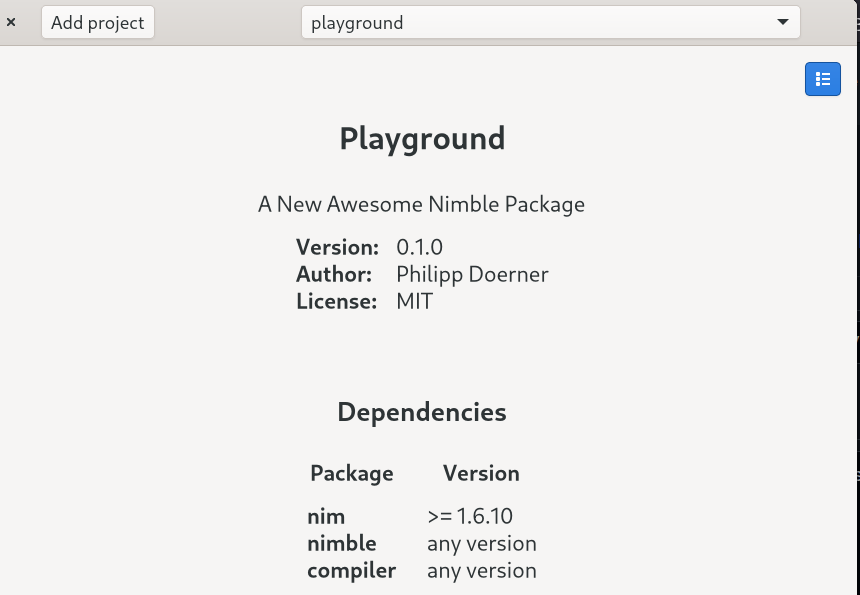Click the Author: label
Screen dimensions: 860x595
click(334, 274)
